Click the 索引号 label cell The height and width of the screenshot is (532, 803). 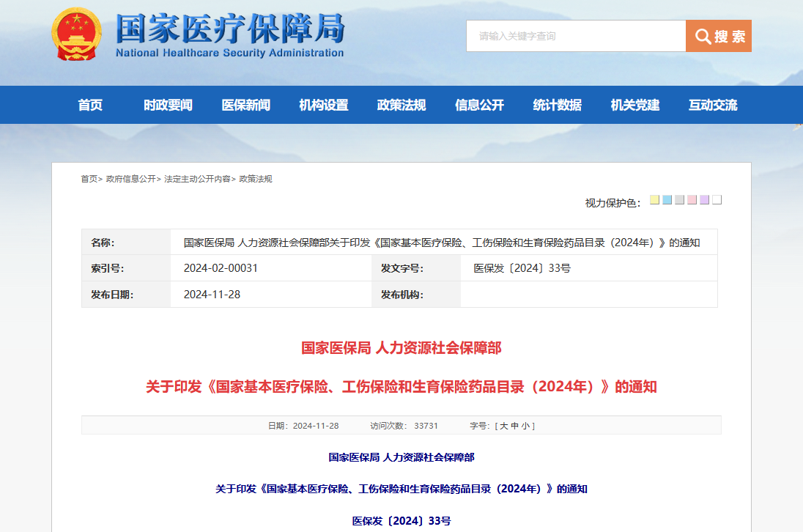coord(126,268)
